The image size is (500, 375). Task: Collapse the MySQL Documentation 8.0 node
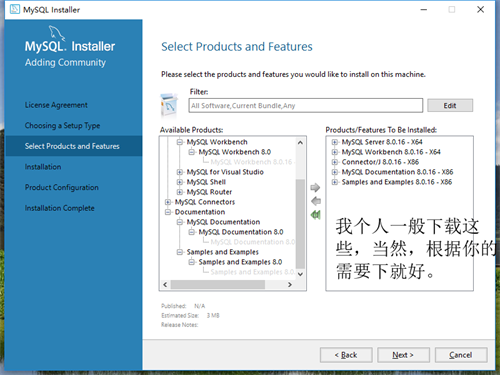pyautogui.click(x=191, y=232)
